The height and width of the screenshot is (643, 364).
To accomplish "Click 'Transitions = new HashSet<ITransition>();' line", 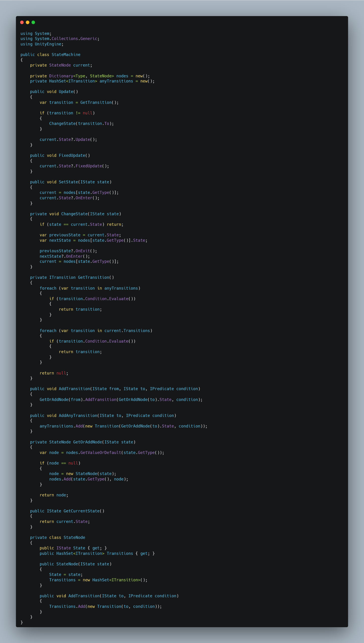I will [x=98, y=580].
